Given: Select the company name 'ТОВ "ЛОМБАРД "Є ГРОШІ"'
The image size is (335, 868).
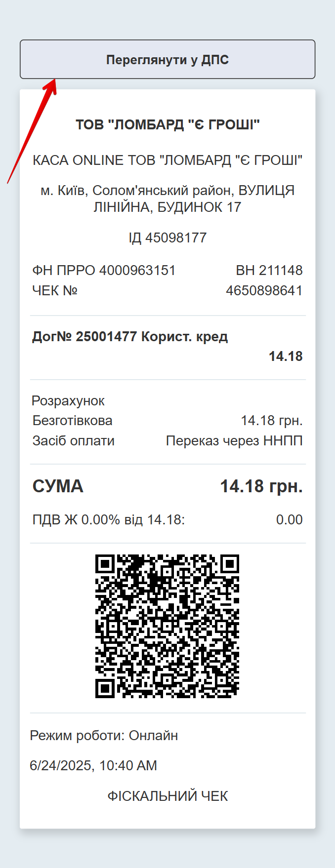Looking at the screenshot, I should [167, 124].
